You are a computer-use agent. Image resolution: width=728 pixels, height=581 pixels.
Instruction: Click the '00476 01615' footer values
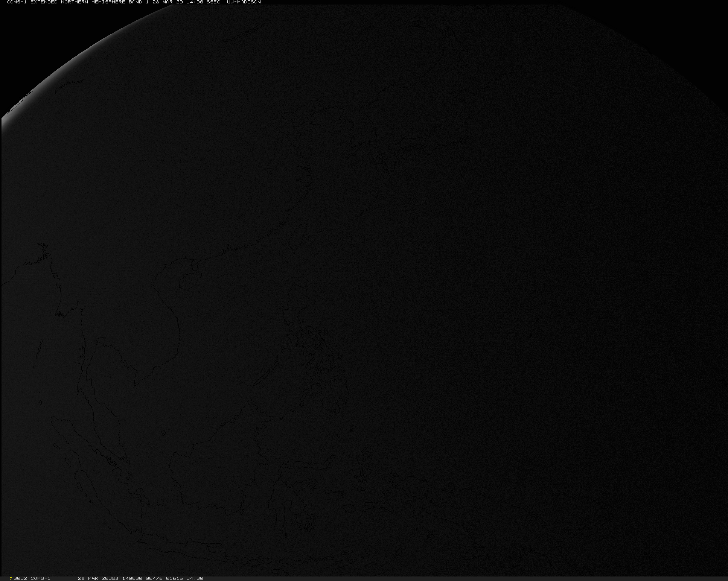click(x=164, y=578)
